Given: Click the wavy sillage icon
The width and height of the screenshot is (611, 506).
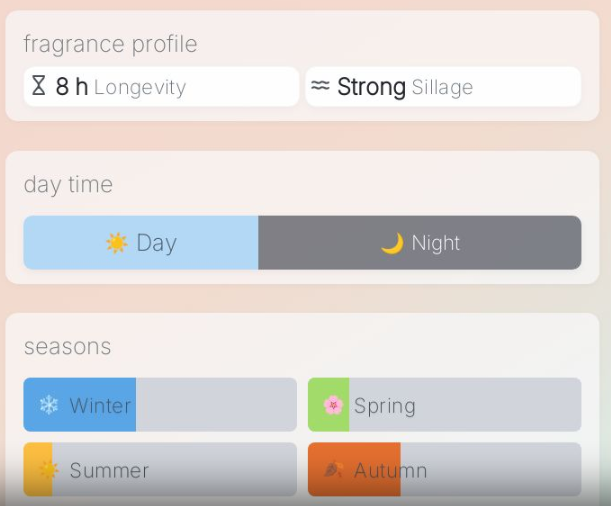Looking at the screenshot, I should [320, 87].
